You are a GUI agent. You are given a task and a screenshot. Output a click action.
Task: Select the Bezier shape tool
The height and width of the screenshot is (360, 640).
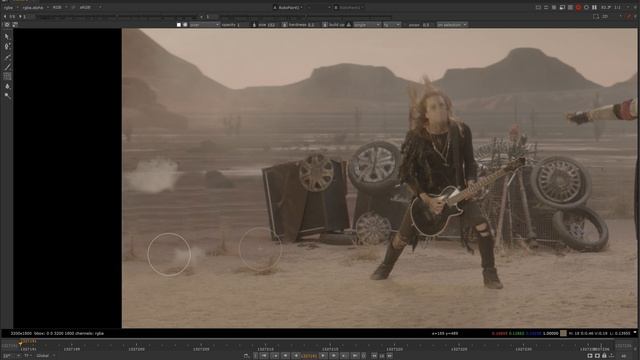[x=7, y=57]
